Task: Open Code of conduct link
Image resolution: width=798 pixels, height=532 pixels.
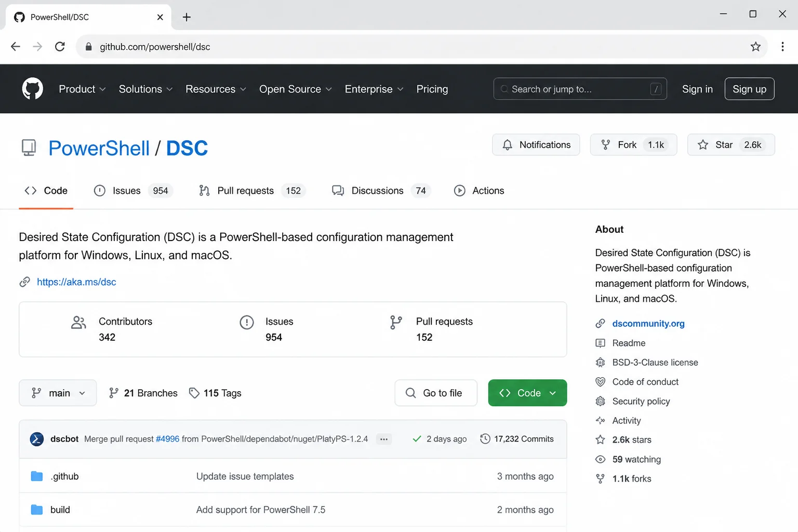Action: click(645, 382)
